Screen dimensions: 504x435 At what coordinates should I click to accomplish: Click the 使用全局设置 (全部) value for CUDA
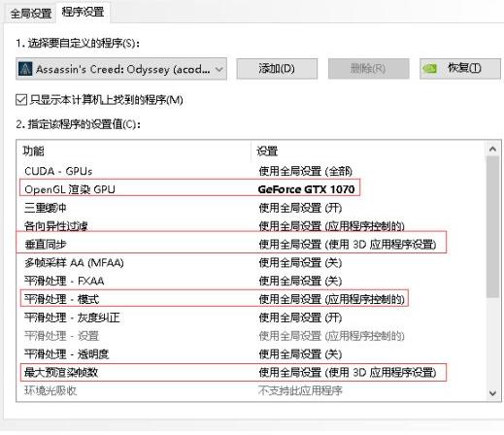click(305, 171)
